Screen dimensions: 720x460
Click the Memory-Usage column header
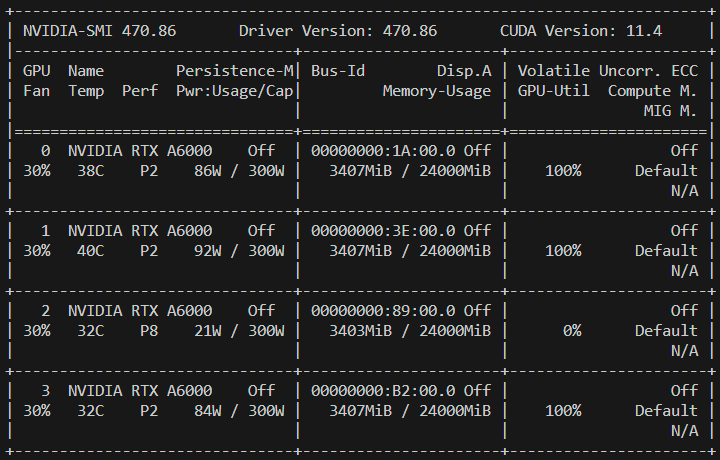436,91
